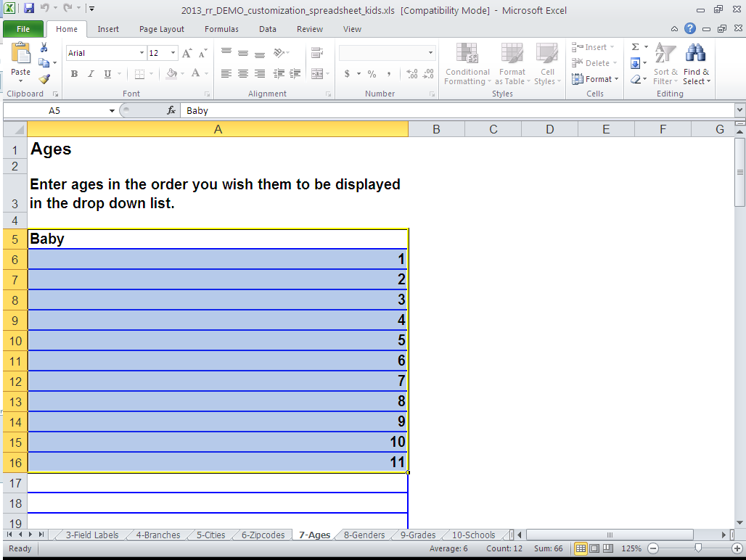The image size is (746, 560).
Task: Click the green File button
Action: 23,29
